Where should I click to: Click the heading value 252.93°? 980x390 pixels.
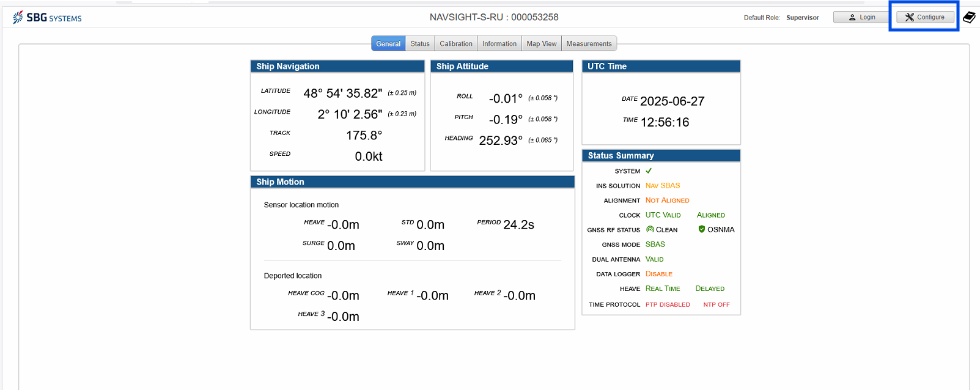click(x=501, y=141)
